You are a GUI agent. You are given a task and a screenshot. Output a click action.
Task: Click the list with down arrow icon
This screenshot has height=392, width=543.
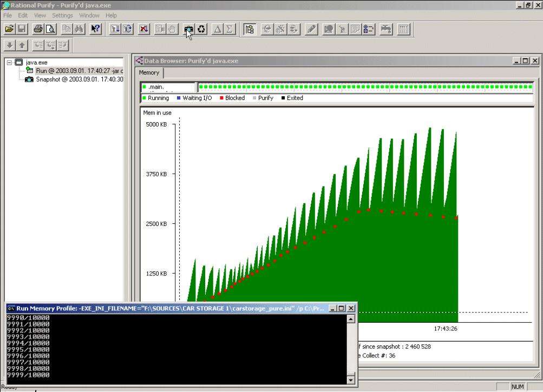pos(115,29)
